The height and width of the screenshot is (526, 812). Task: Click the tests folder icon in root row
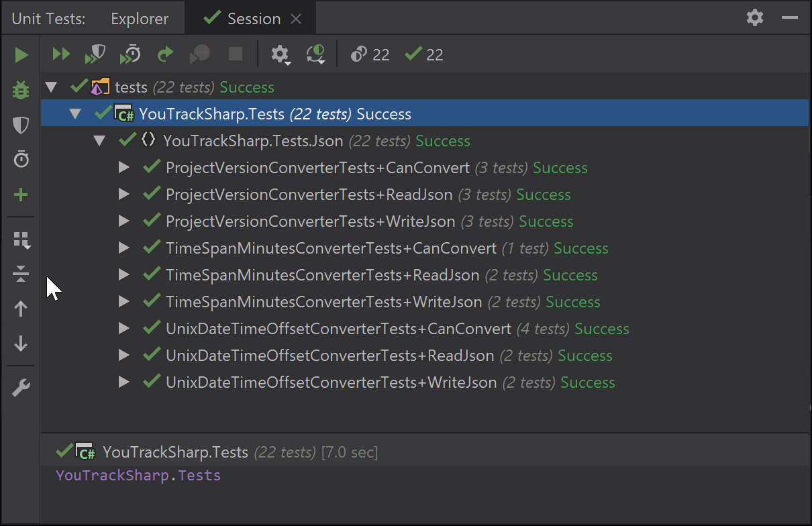[x=100, y=87]
